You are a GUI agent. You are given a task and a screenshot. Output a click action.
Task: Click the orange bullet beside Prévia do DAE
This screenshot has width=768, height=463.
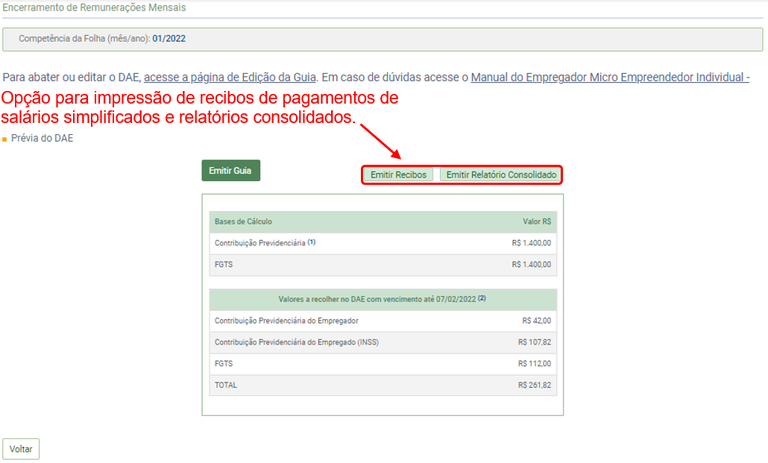[x=5, y=139]
